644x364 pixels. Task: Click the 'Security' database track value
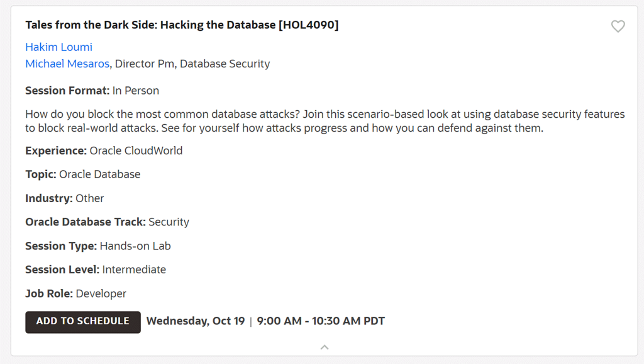(169, 222)
